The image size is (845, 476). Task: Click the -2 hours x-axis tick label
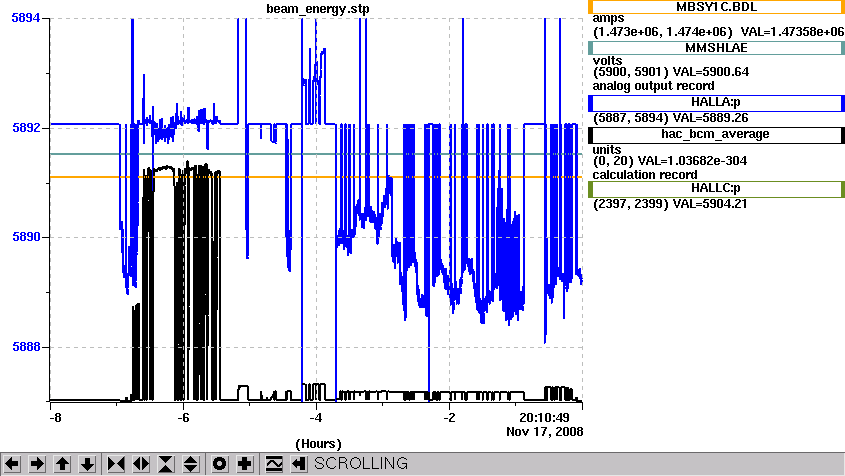(x=449, y=418)
